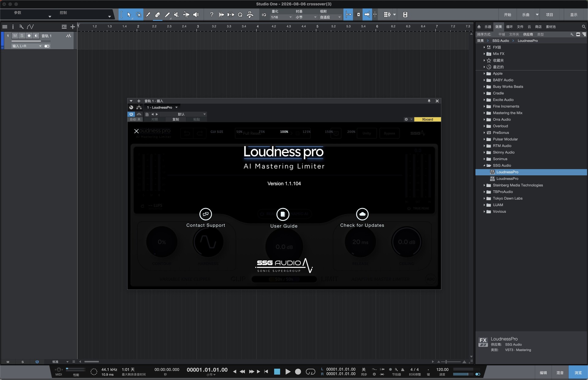Toggle loop playback in transport

(311, 372)
